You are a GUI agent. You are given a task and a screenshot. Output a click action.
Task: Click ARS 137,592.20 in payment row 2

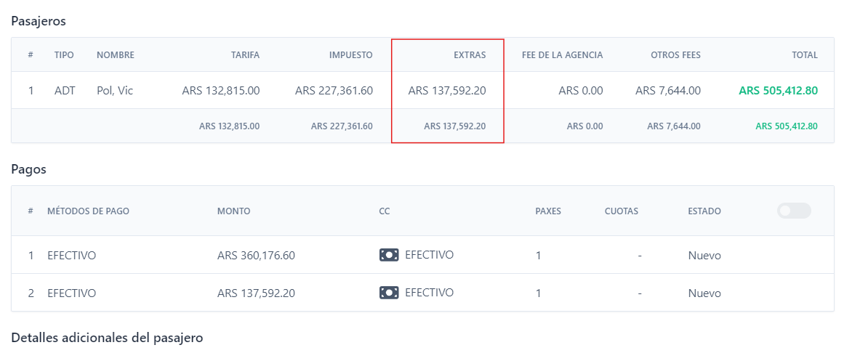pos(256,293)
